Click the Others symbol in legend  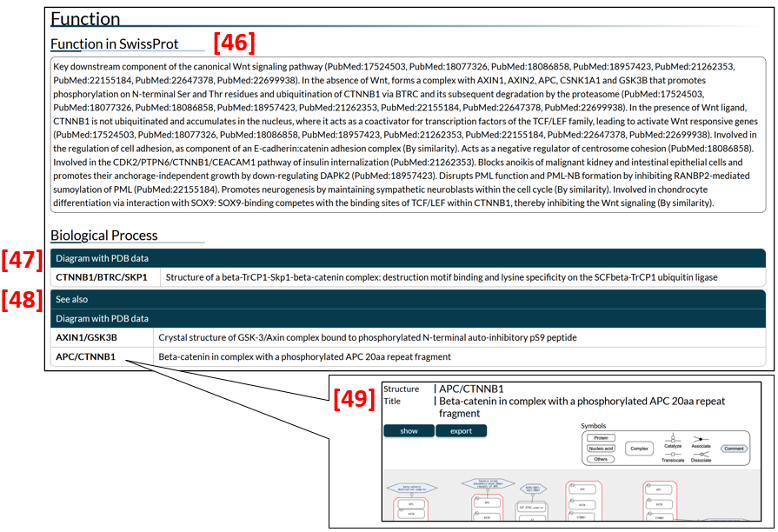[x=601, y=459]
